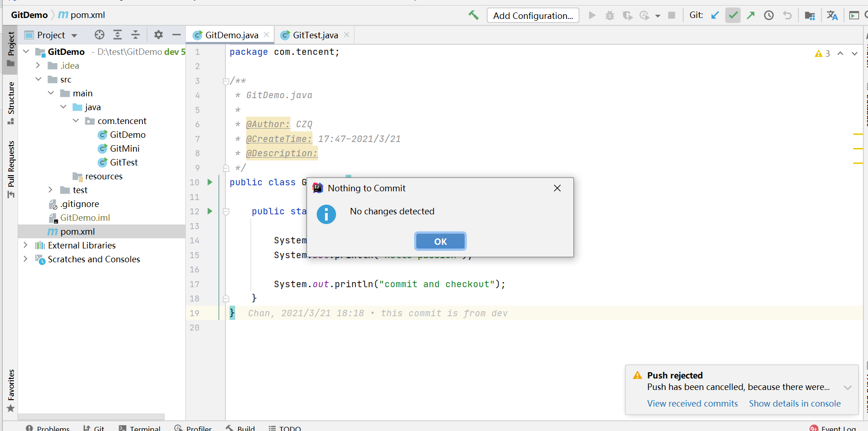Open the Add Configuration dialog
This screenshot has width=868, height=431.
tap(533, 15)
